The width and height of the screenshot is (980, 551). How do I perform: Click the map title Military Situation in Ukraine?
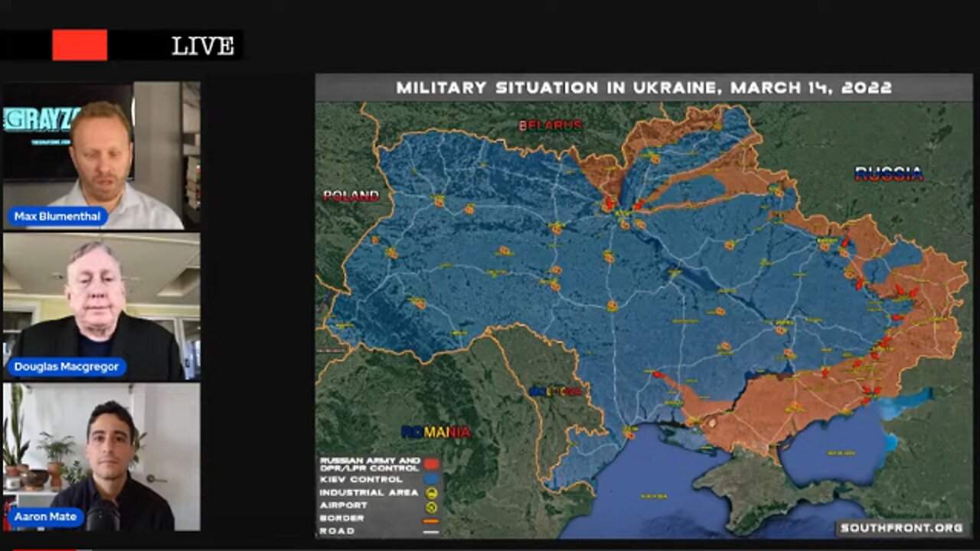tap(644, 87)
